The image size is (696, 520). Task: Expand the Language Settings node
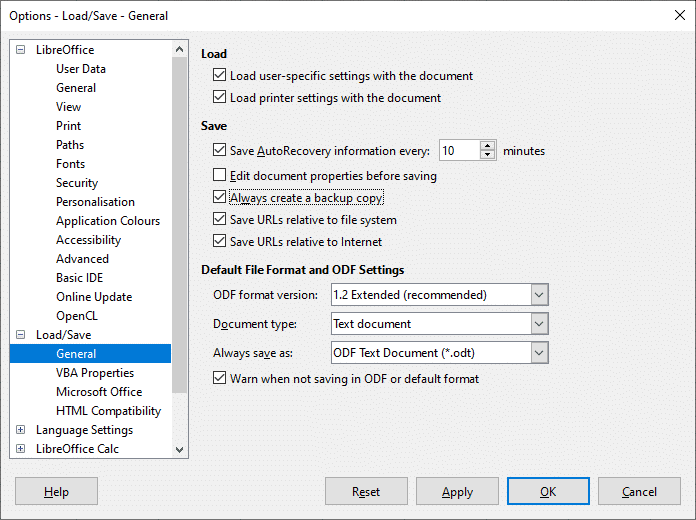20,429
